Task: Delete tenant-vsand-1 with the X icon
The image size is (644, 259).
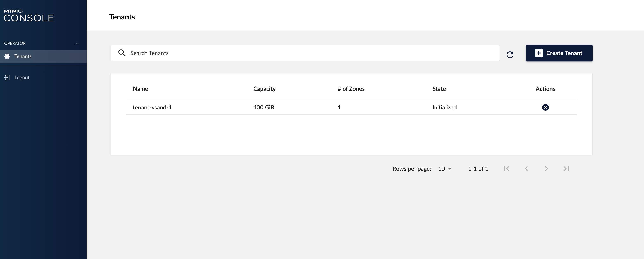Action: pyautogui.click(x=545, y=107)
